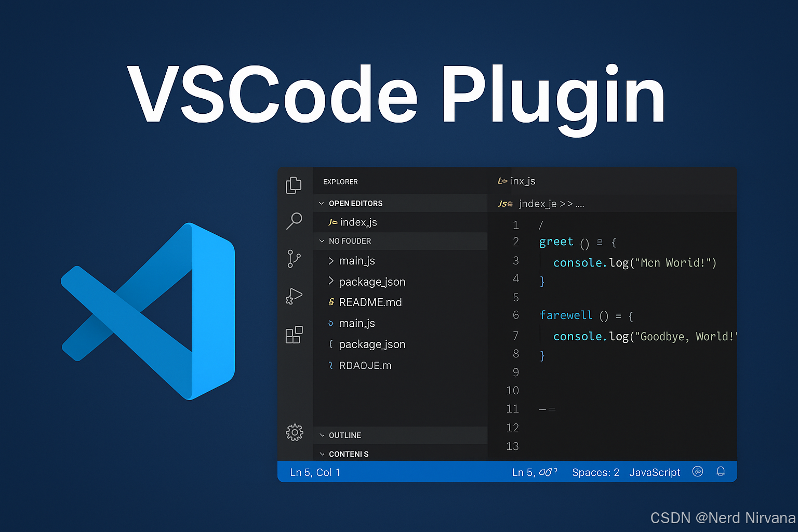The image size is (798, 532).
Task: Click the file icon on the inx_js tab
Action: coord(502,181)
